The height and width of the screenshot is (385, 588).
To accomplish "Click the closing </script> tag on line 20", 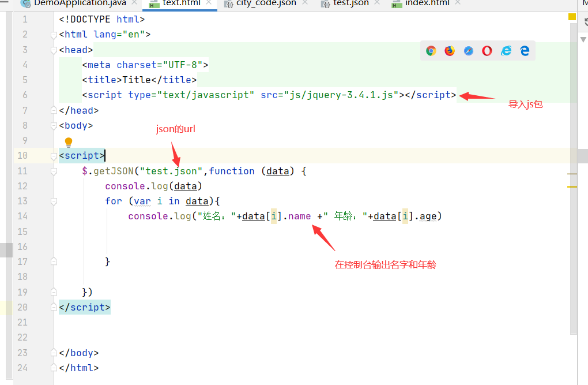I will point(85,307).
